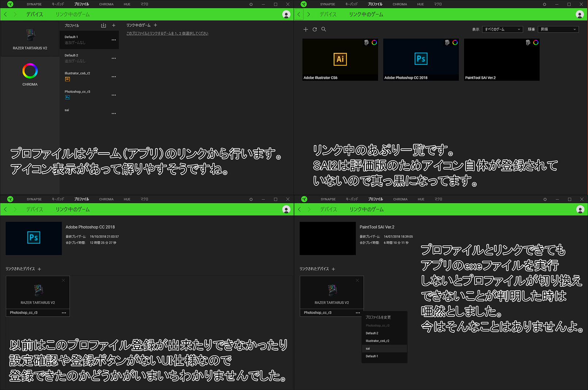Viewport: 588px width, 390px height.
Task: Open options for the sai profile
Action: click(x=114, y=114)
